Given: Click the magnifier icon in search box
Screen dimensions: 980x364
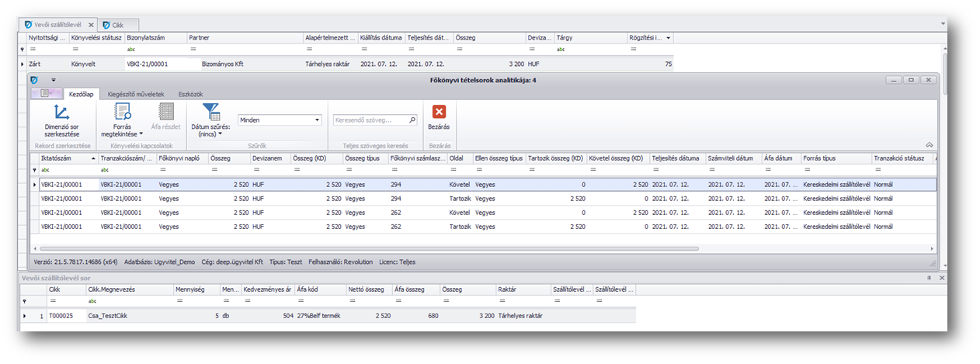Looking at the screenshot, I should pos(412,120).
